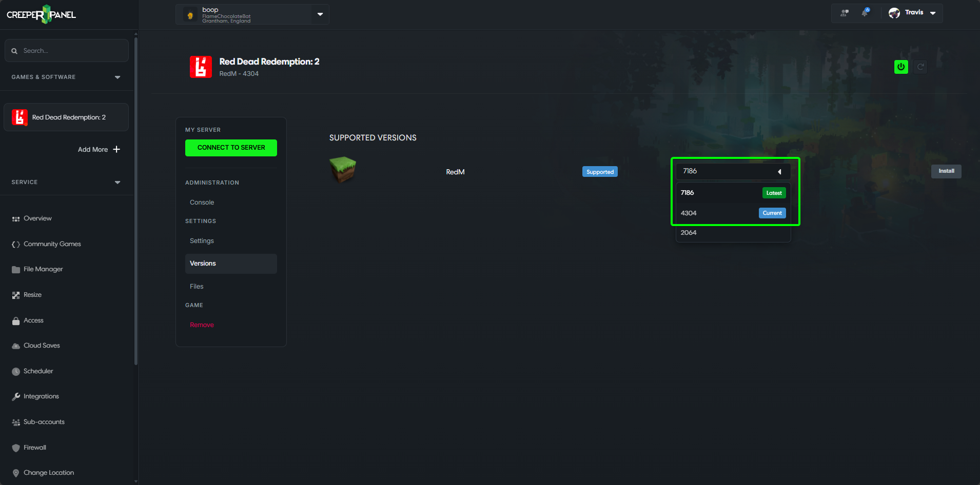This screenshot has height=485, width=980.
Task: Open the Access page
Action: click(x=33, y=320)
